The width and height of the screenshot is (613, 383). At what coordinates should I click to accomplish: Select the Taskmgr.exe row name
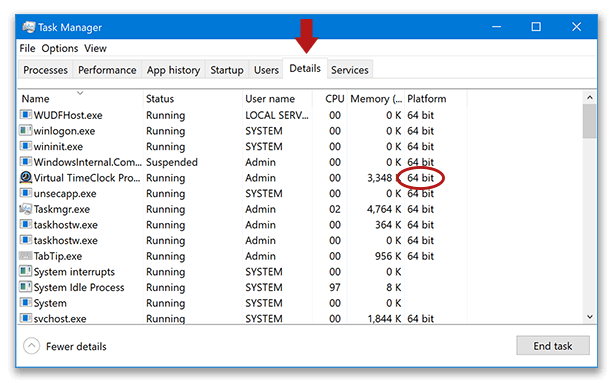click(x=62, y=209)
